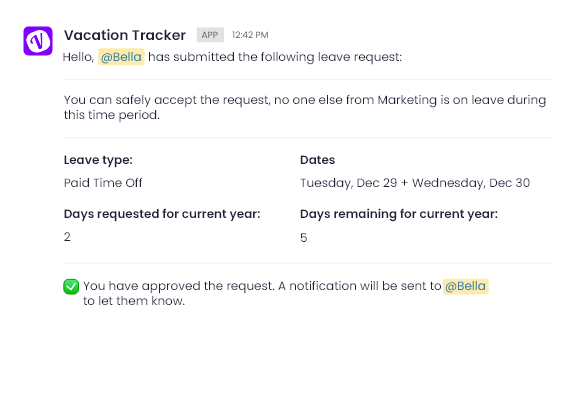Click the Days remaining for current year label
Image resolution: width=580 pixels, height=414 pixels.
(x=399, y=214)
